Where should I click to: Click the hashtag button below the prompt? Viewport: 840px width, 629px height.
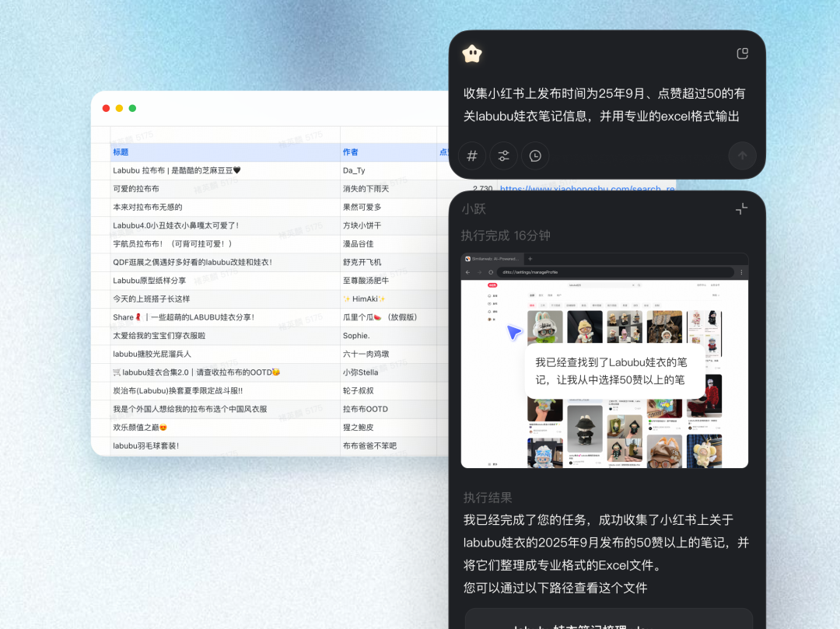472,156
